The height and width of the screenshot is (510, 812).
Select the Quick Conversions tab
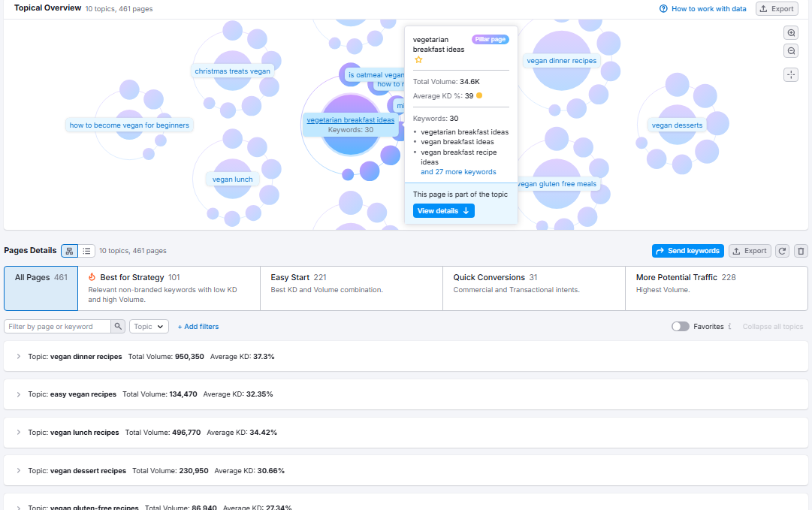coord(533,288)
